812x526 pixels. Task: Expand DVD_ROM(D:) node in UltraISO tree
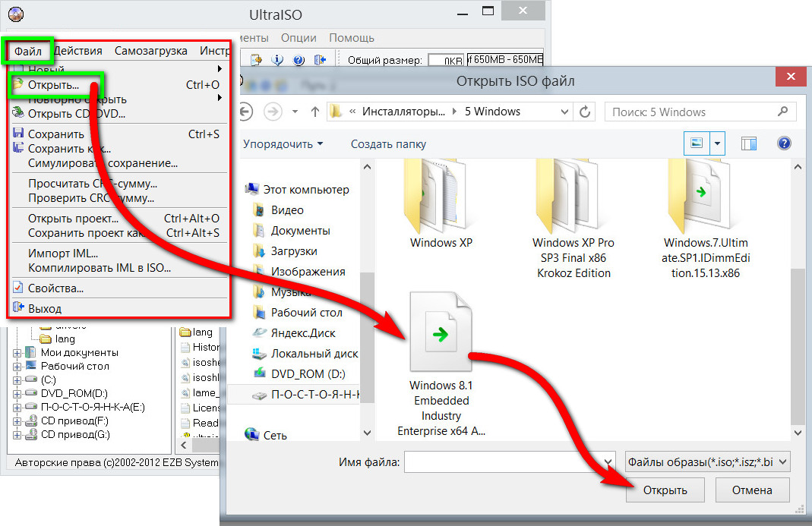[x=17, y=394]
